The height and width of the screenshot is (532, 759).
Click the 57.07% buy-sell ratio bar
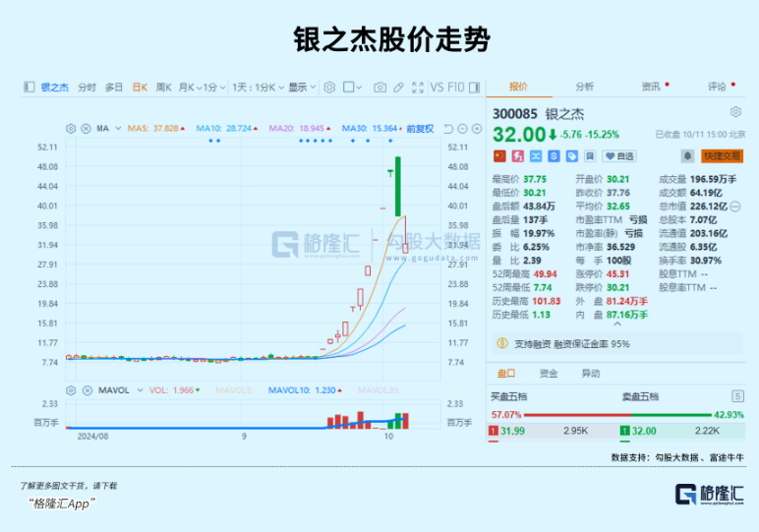[617, 415]
